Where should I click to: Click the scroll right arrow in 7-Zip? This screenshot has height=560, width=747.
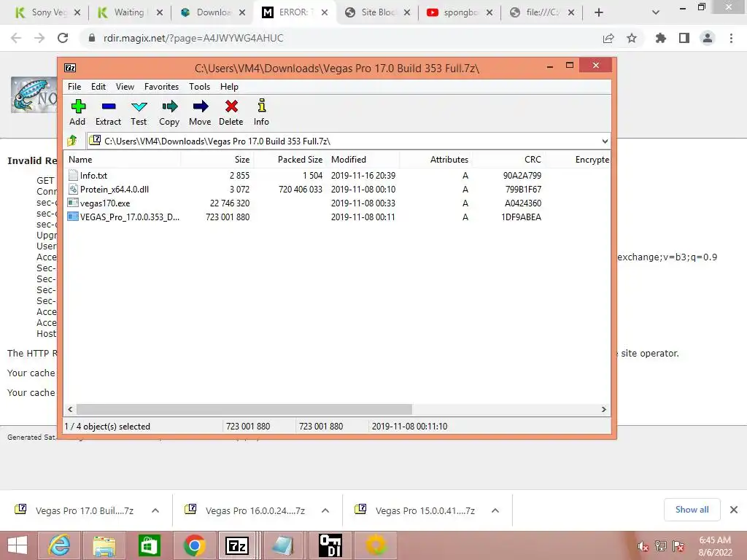tap(603, 410)
